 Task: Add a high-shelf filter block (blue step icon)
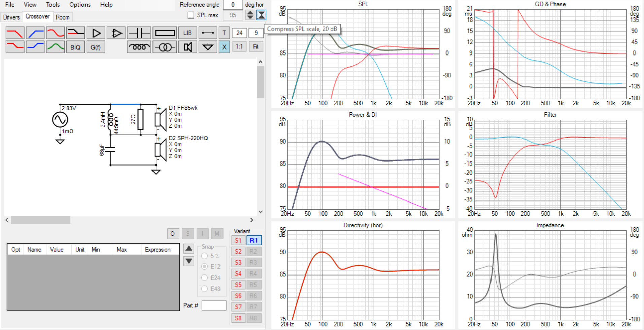click(x=35, y=47)
